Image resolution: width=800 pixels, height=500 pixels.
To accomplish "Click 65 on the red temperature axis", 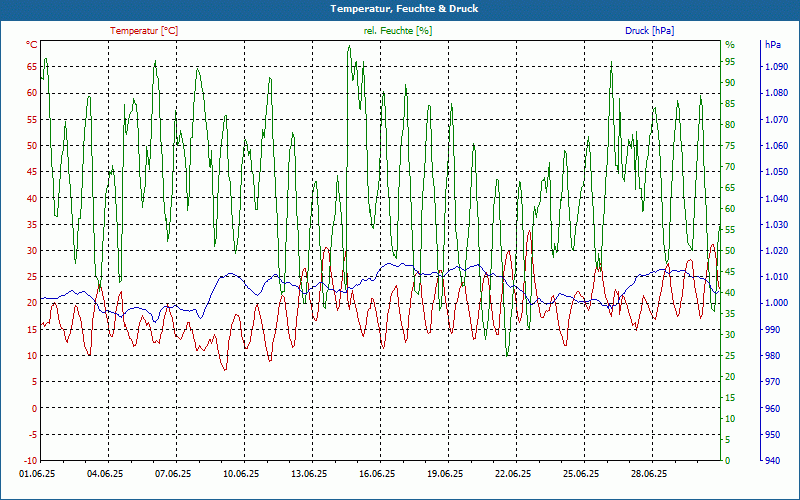I will 32,66.
